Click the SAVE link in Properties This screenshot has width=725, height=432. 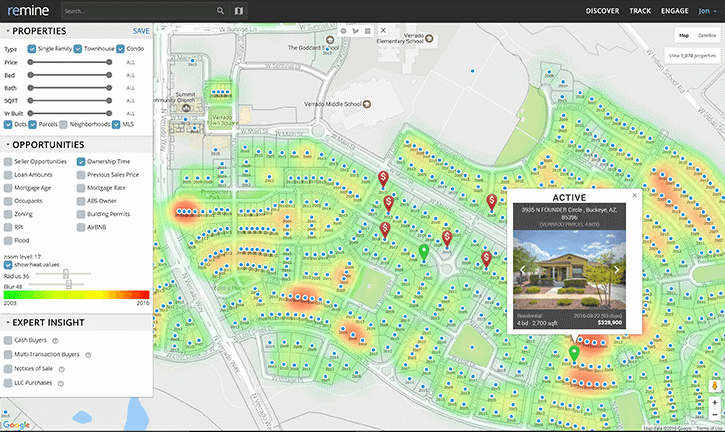pyautogui.click(x=141, y=31)
